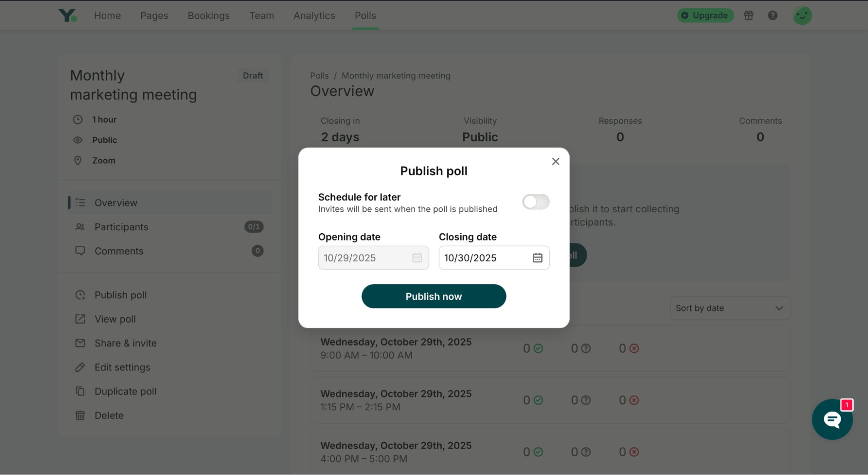Click the Share & invite envelope icon
868x475 pixels.
pos(80,343)
